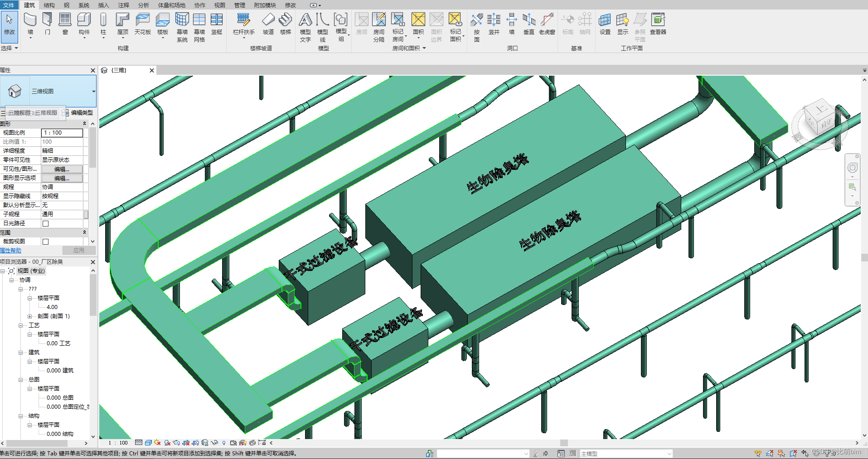This screenshot has width=868, height=459.
Task: Toggle shadows off icon in view bar
Action: [167, 443]
